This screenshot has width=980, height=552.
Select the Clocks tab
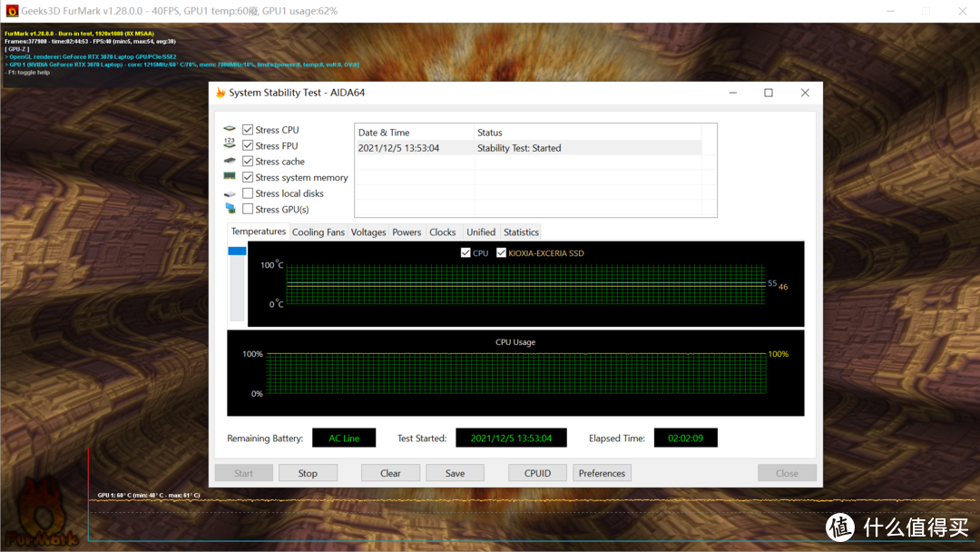(x=443, y=232)
